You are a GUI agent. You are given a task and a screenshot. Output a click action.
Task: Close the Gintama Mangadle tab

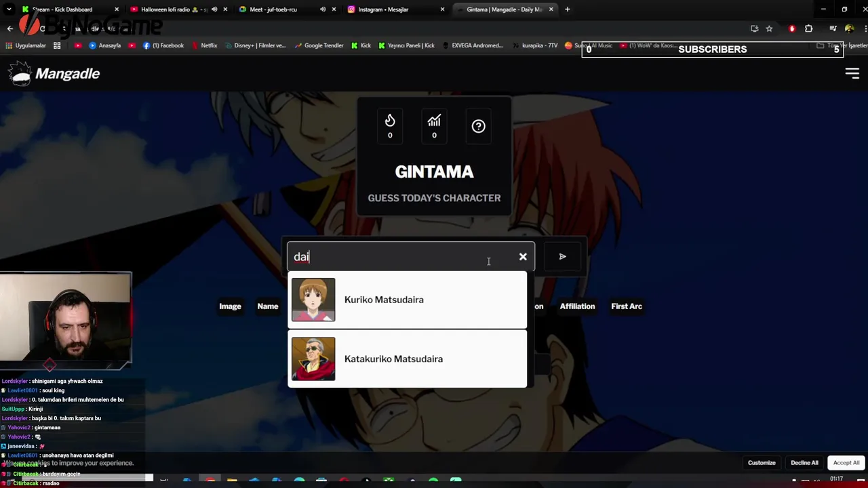(551, 9)
